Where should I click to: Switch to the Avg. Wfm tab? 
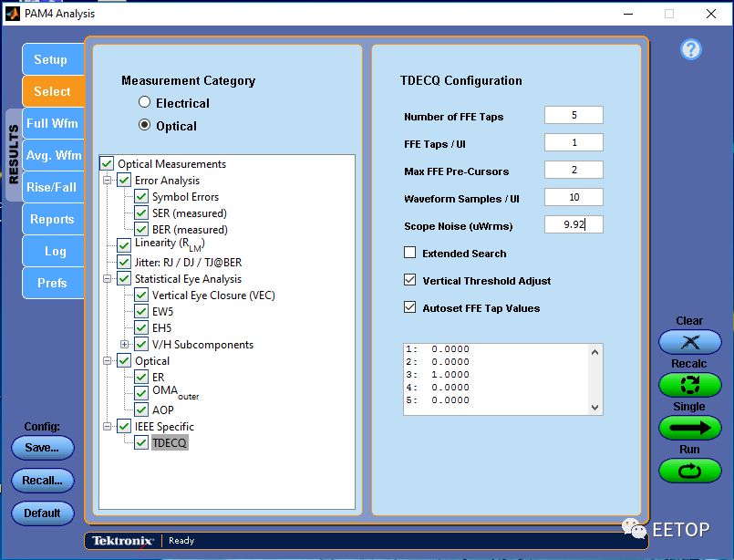[53, 155]
